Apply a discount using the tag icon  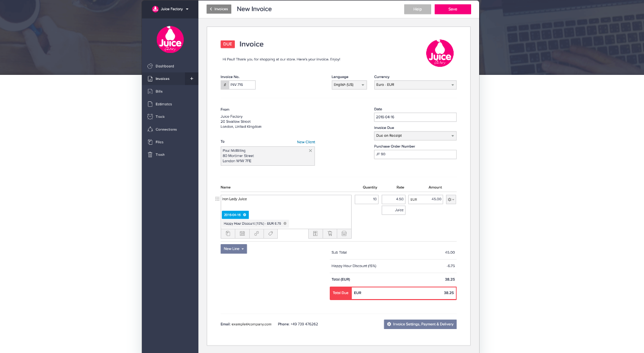[x=270, y=233]
